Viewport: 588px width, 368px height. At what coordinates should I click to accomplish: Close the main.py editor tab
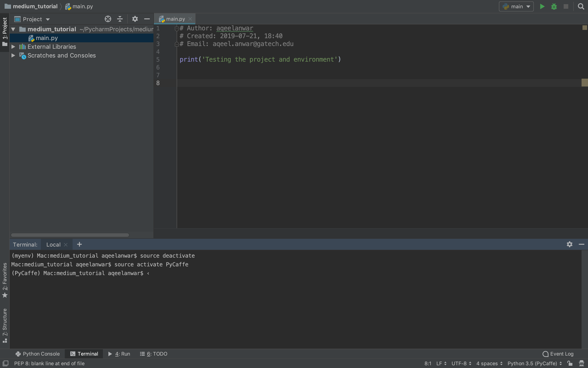tap(190, 19)
